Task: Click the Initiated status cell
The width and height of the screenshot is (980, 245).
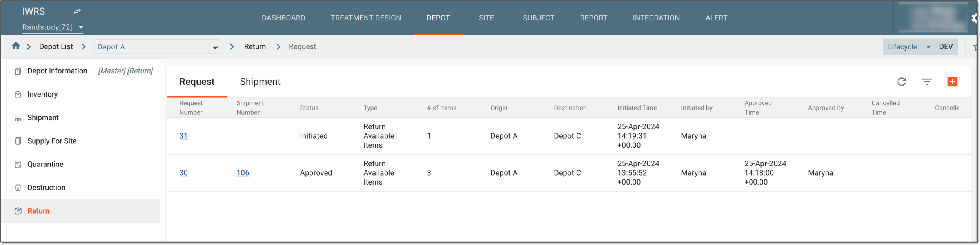Action: [x=314, y=136]
